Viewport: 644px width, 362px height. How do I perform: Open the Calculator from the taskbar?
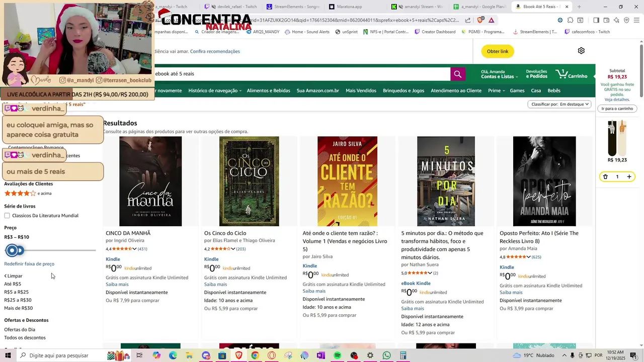pyautogui.click(x=403, y=355)
